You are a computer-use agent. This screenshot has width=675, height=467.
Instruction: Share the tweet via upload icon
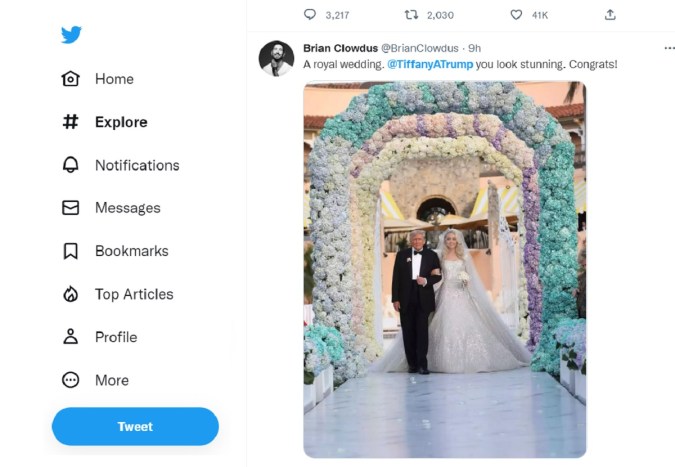(x=610, y=15)
